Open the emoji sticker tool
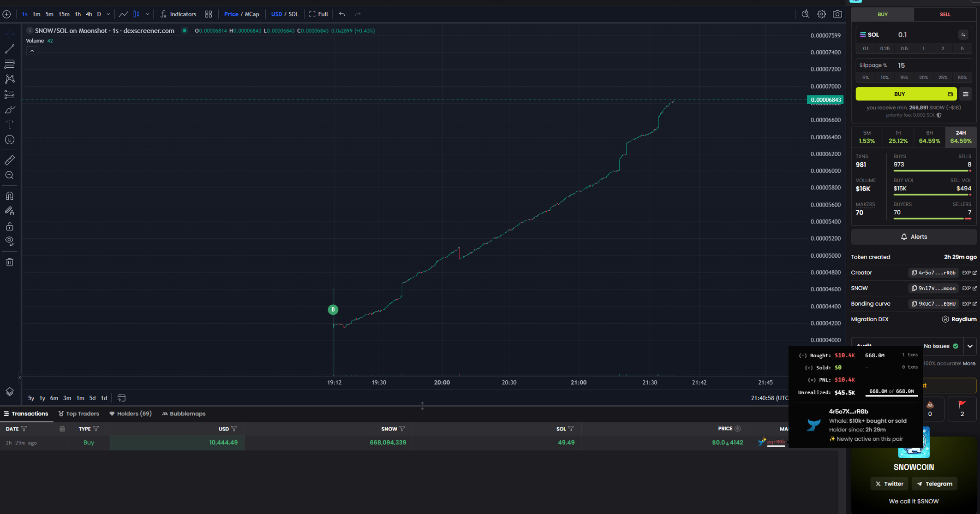The width and height of the screenshot is (980, 514). coord(10,140)
